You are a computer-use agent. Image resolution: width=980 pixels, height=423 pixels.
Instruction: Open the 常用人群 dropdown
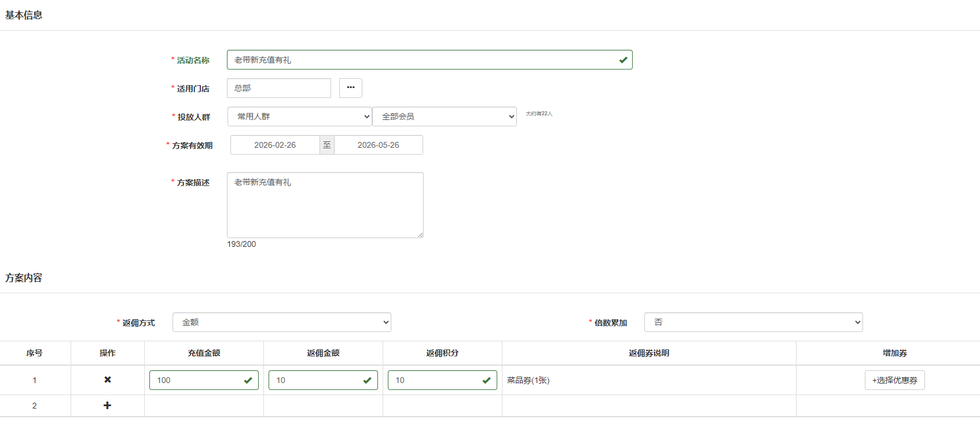(299, 116)
